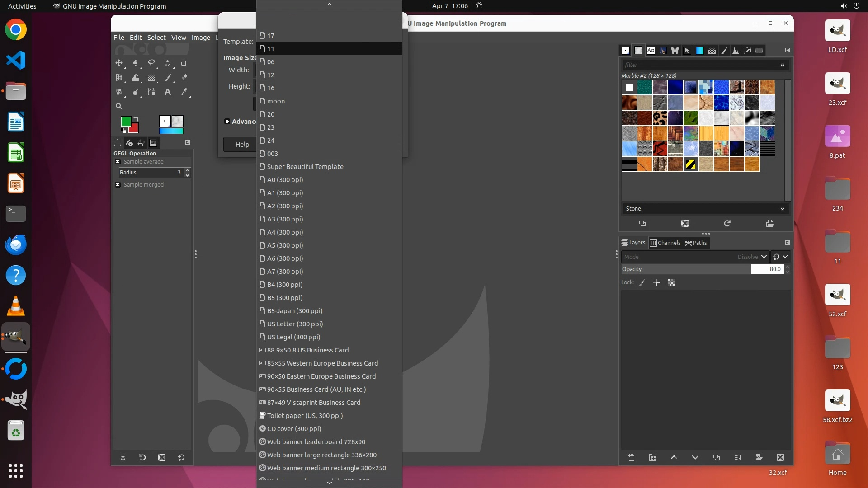This screenshot has height=488, width=868.
Task: Click the green foreground color swatch
Action: (x=125, y=121)
